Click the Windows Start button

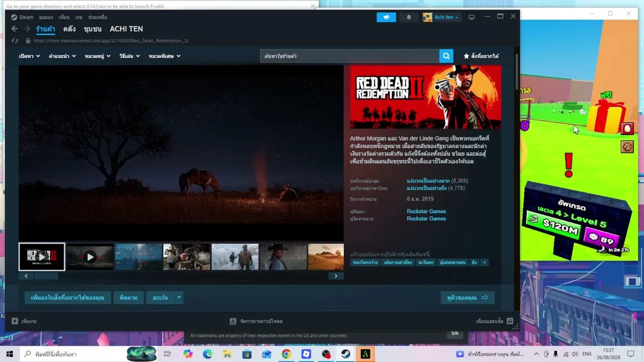(x=10, y=354)
